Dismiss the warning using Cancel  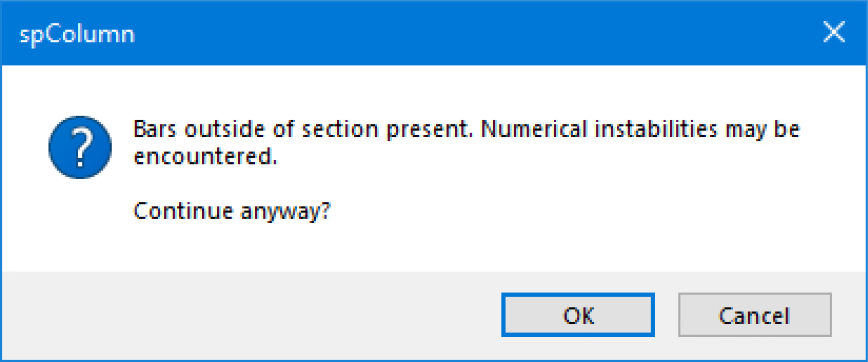click(x=754, y=315)
